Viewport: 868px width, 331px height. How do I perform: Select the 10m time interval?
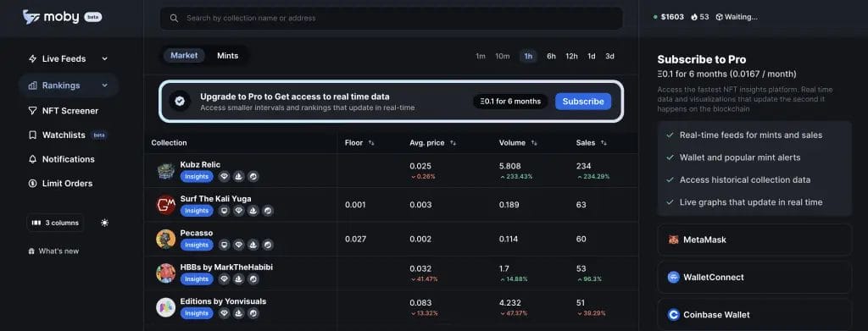click(503, 56)
